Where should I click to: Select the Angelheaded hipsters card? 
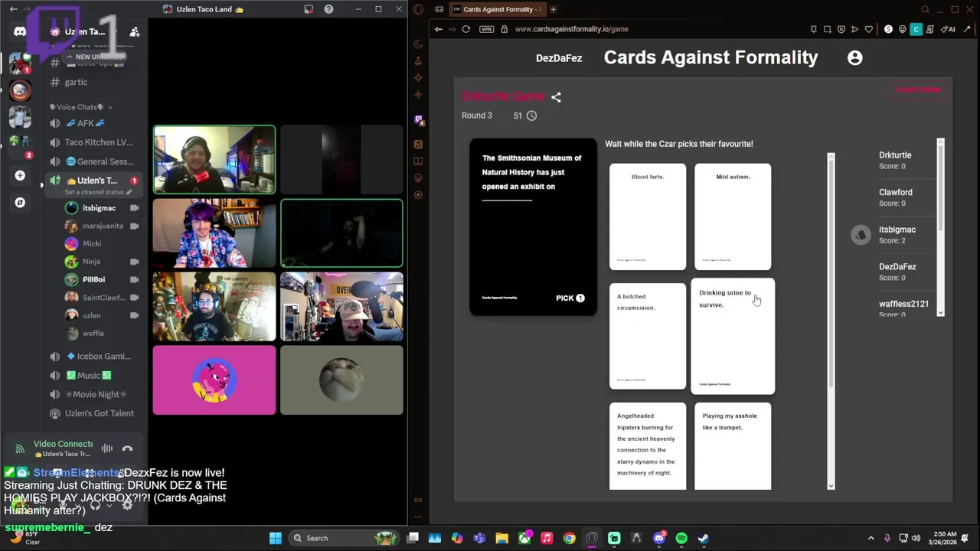pos(648,446)
